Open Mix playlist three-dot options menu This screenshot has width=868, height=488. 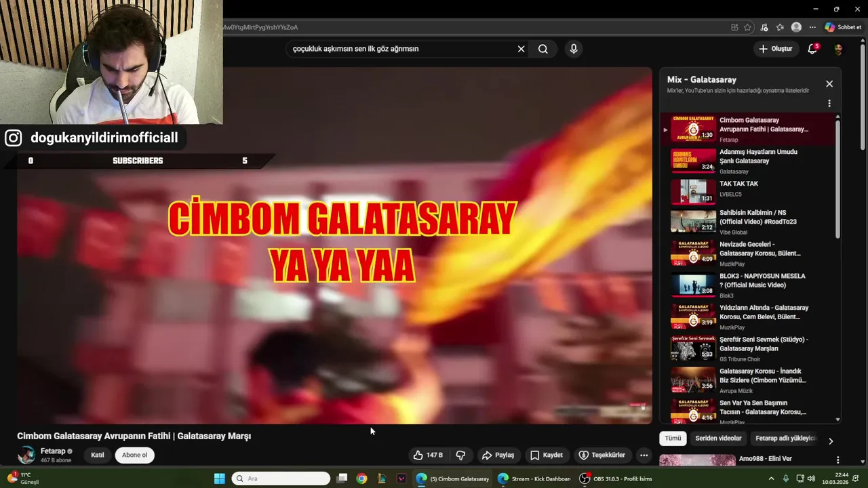point(829,104)
